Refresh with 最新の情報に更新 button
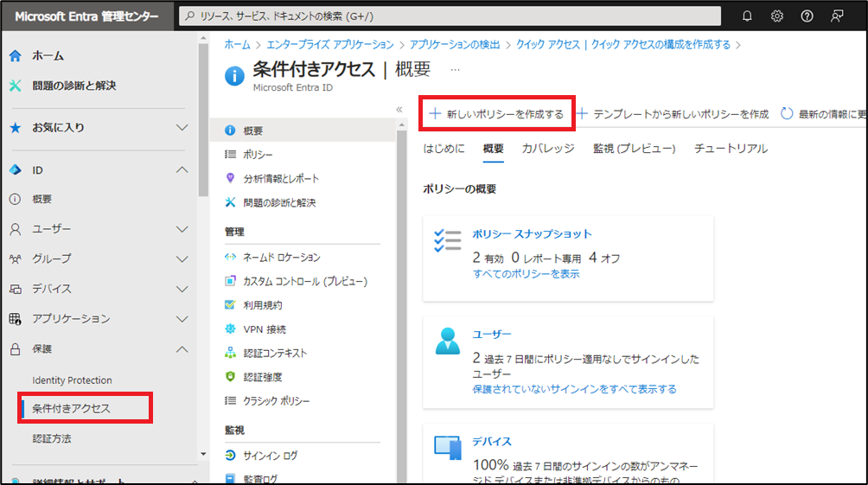 click(824, 114)
